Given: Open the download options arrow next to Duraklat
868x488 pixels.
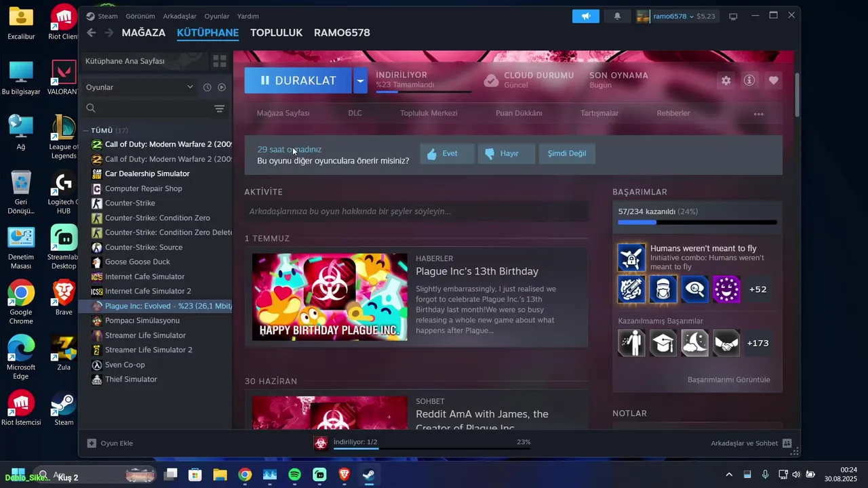Looking at the screenshot, I should 360,81.
